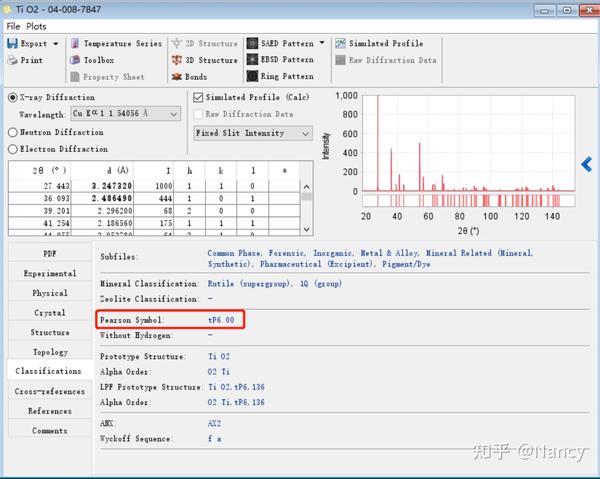This screenshot has height=479, width=600.
Task: Open Fixed Slit Intensity dropdown
Action: pos(253,133)
